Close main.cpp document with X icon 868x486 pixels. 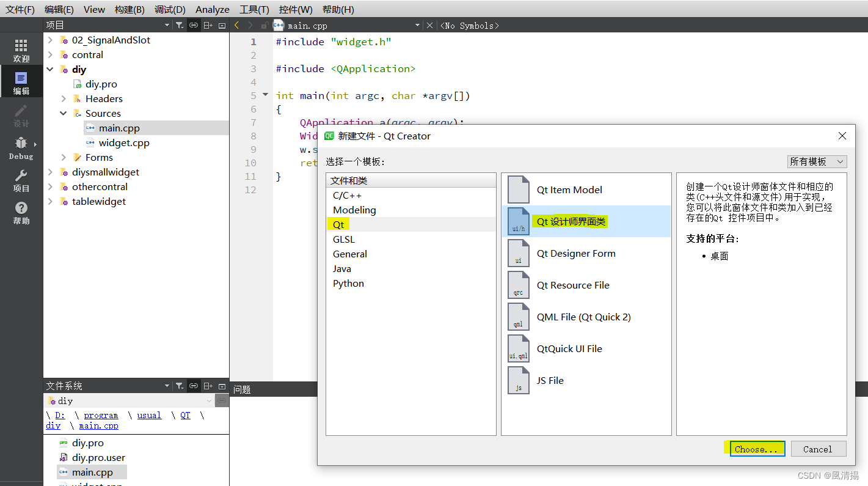point(429,25)
